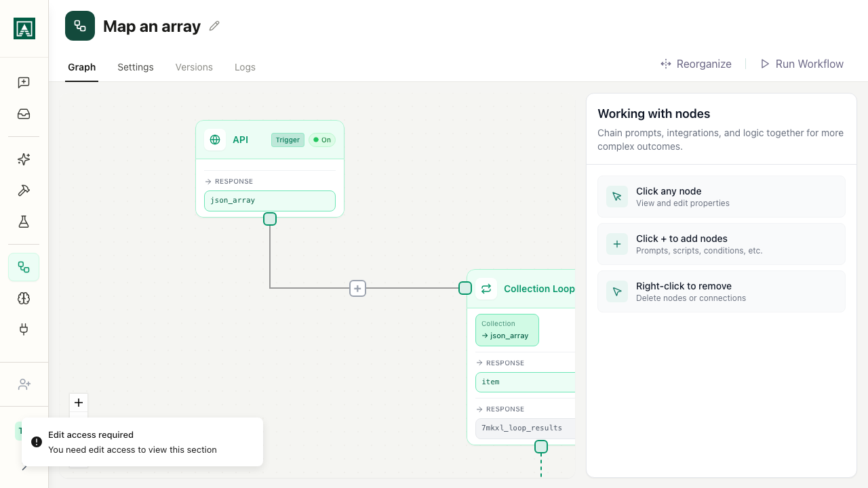Edit workflow name with pencil icon
Screen dimensions: 868x488
coord(214,26)
